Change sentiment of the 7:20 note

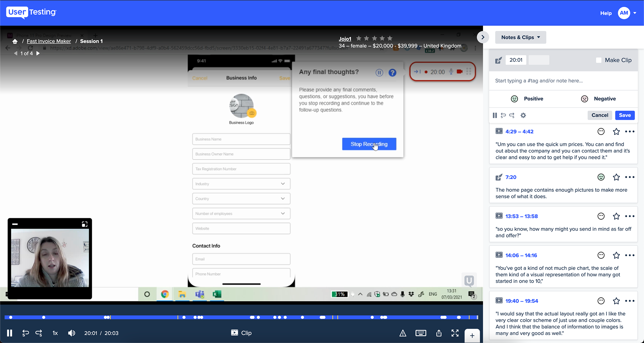tap(601, 177)
